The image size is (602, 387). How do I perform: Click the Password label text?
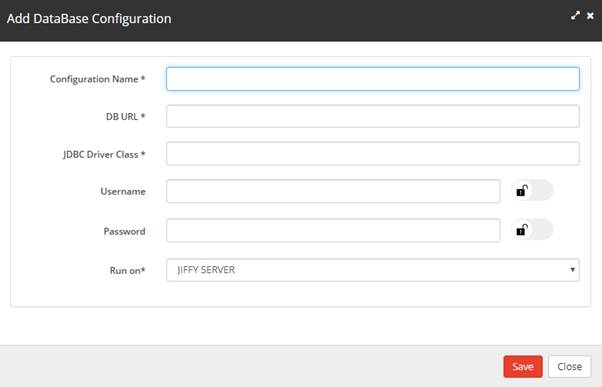point(124,231)
